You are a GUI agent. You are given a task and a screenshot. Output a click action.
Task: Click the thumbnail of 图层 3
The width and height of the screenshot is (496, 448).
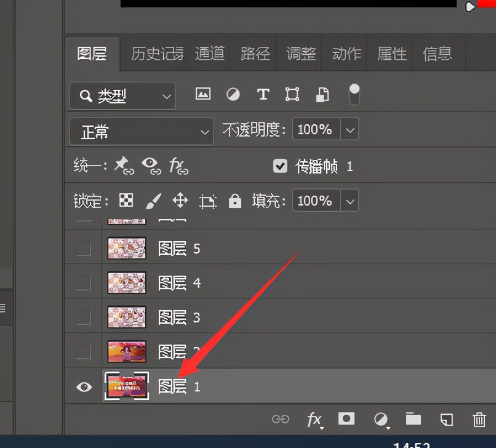126,317
